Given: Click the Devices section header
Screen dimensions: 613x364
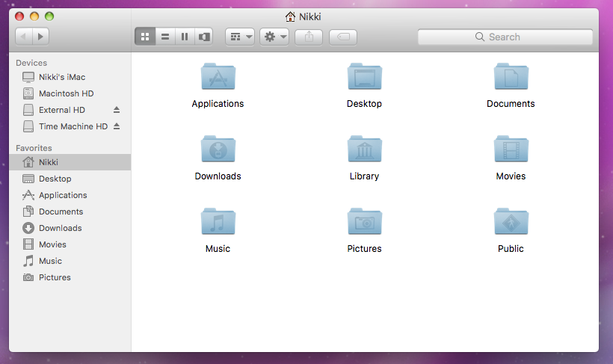Looking at the screenshot, I should 31,63.
